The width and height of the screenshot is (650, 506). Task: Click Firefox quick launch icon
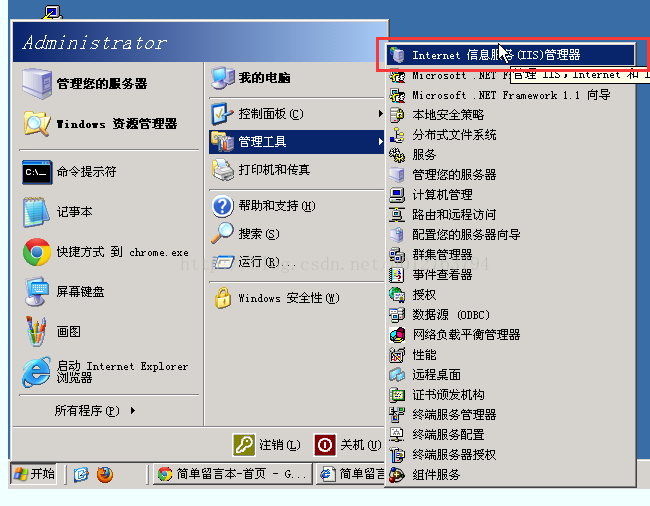104,474
